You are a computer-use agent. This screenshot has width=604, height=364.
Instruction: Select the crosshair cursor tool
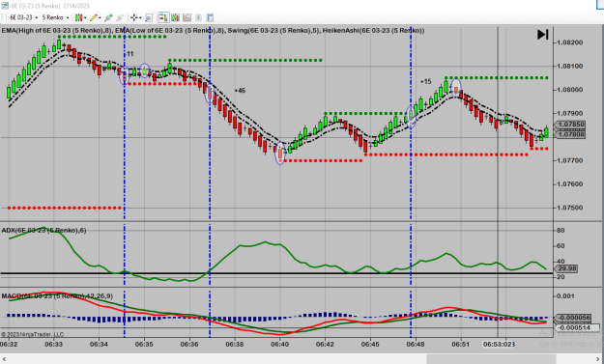[133, 17]
